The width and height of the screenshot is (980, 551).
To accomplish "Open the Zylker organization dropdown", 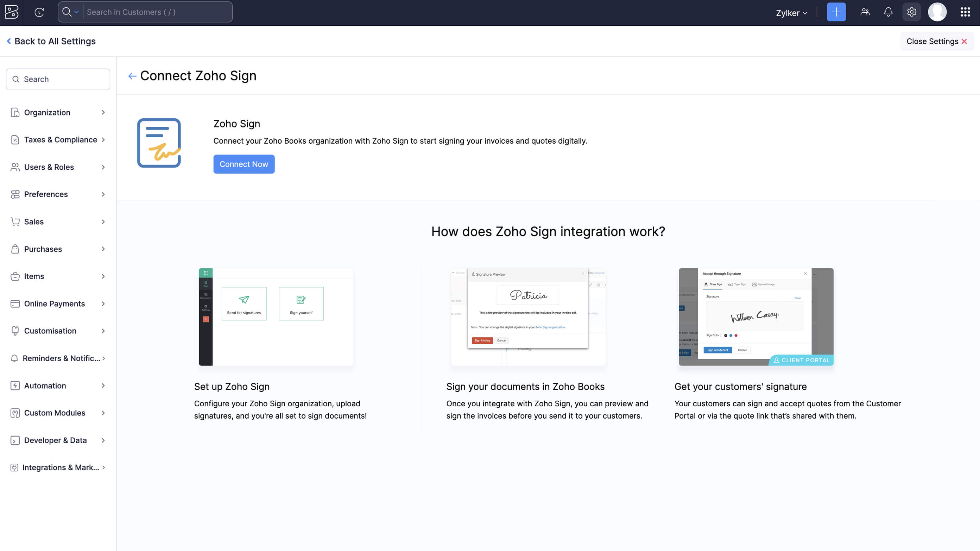I will (791, 13).
